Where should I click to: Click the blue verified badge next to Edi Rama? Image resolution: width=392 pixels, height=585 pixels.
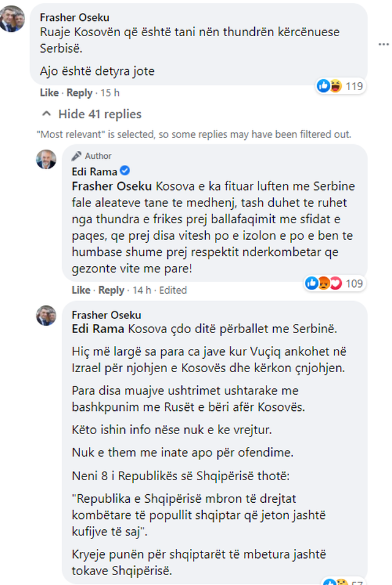[x=124, y=171]
